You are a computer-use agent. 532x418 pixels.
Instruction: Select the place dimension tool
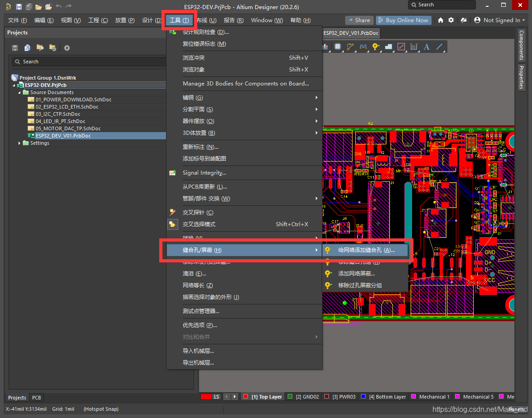pyautogui.click(x=414, y=47)
